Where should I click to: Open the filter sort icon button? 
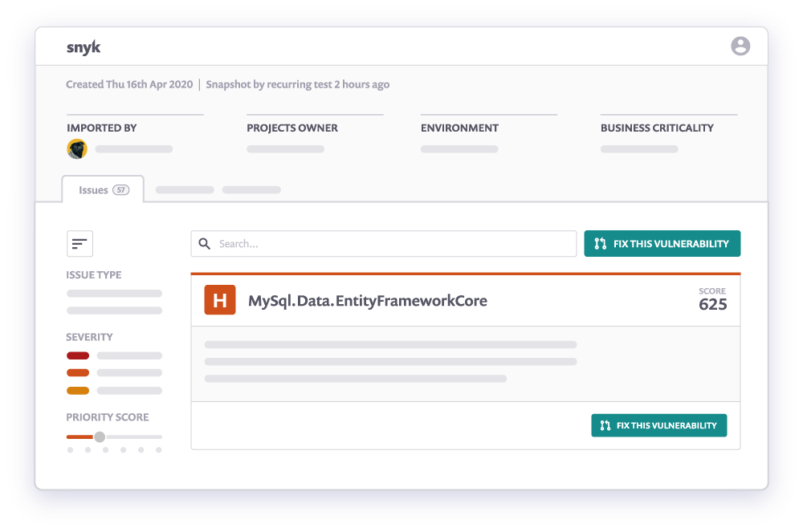79,244
